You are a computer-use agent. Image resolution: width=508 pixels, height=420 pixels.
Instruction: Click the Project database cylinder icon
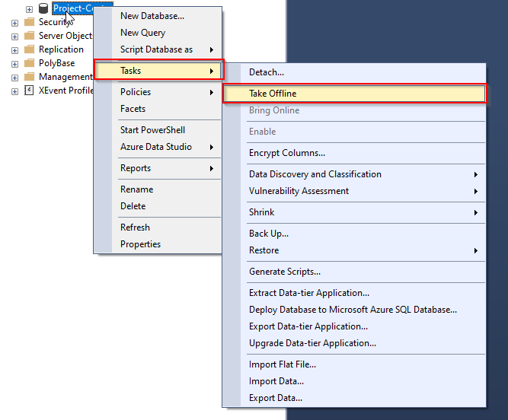43,8
